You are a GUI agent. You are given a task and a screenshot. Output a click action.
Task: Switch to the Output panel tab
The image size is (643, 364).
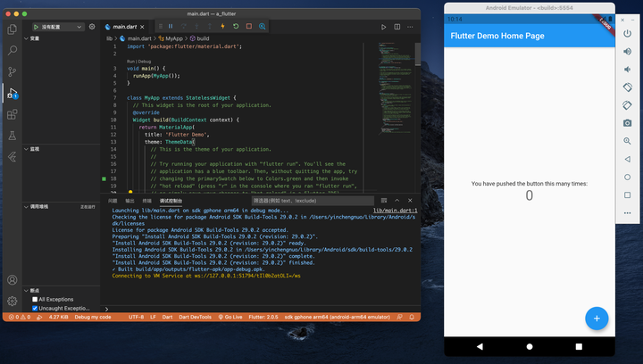point(129,201)
